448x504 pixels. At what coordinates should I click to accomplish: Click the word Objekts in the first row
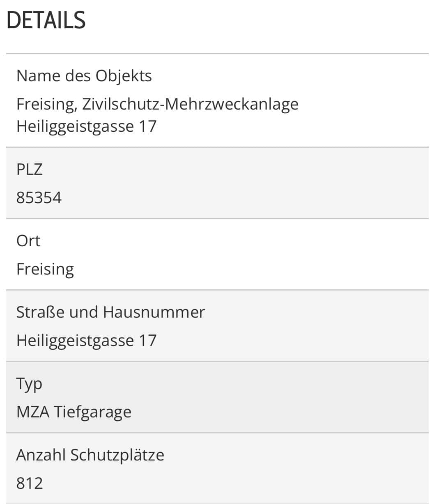[x=124, y=76]
